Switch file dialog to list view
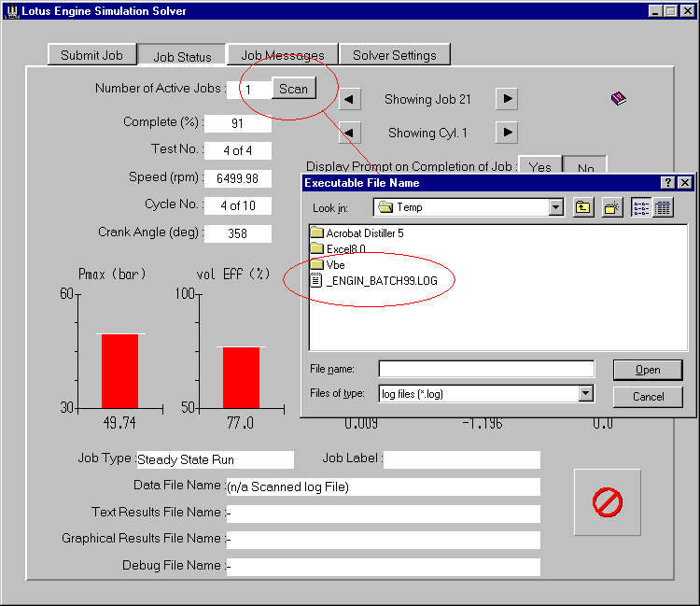 [641, 207]
